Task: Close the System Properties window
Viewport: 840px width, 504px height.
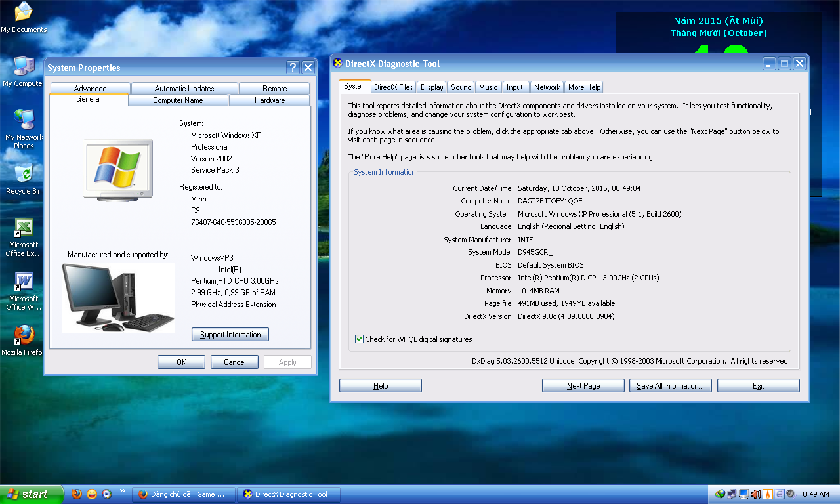Action: coord(308,68)
